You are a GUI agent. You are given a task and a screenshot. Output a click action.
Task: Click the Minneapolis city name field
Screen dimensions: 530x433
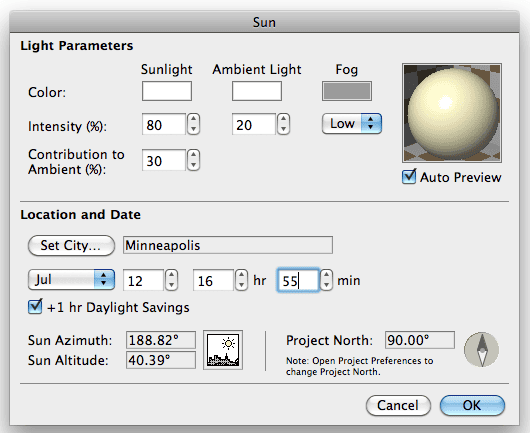click(228, 245)
